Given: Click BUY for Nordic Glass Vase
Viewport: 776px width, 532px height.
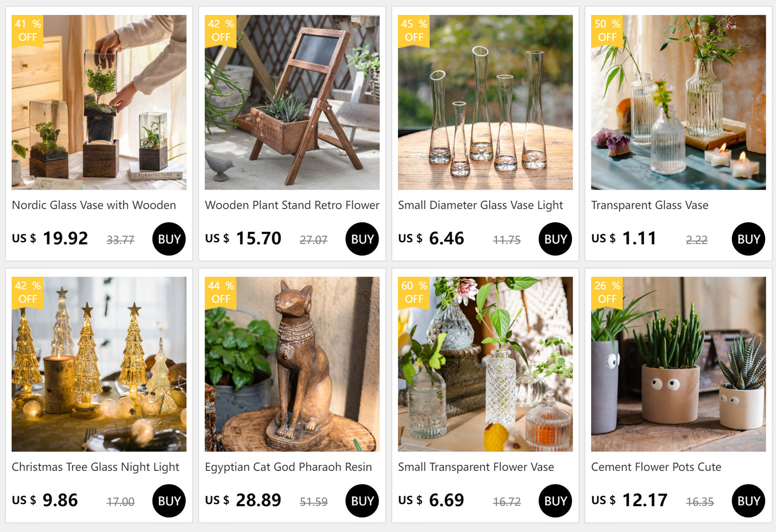Looking at the screenshot, I should click(x=169, y=239).
